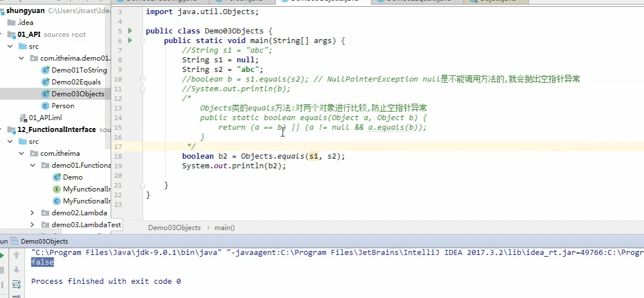This screenshot has width=644, height=298.
Task: Click the s2 argument in Objects.equals call
Action: (x=332, y=156)
